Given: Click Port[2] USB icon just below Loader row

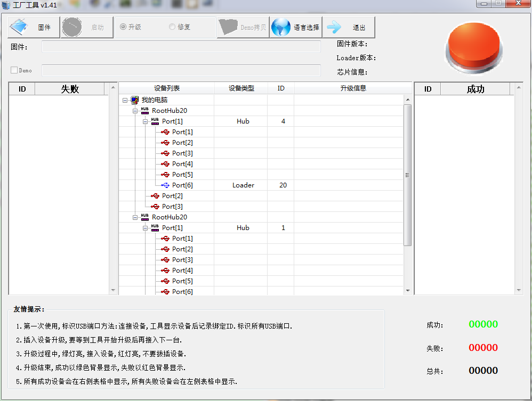Looking at the screenshot, I should click(155, 195).
